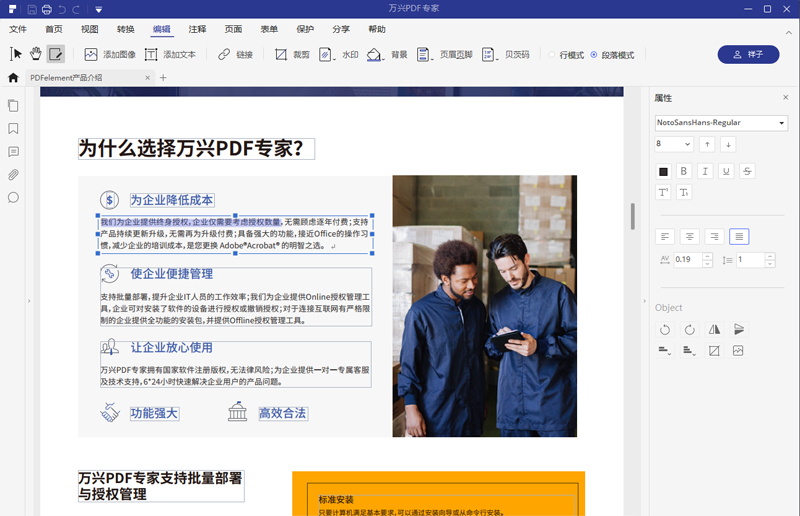800x516 pixels.
Task: Toggle the edit object tool
Action: click(55, 54)
